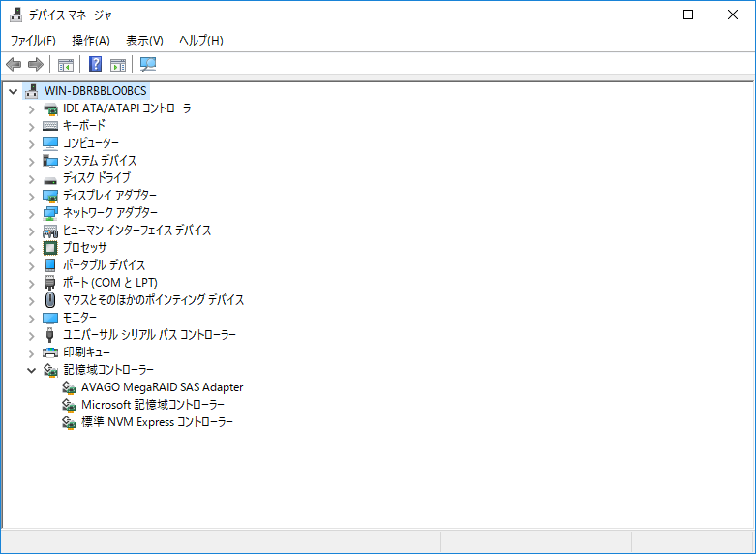
Task: Open the 表示(V) menu
Action: pos(144,41)
